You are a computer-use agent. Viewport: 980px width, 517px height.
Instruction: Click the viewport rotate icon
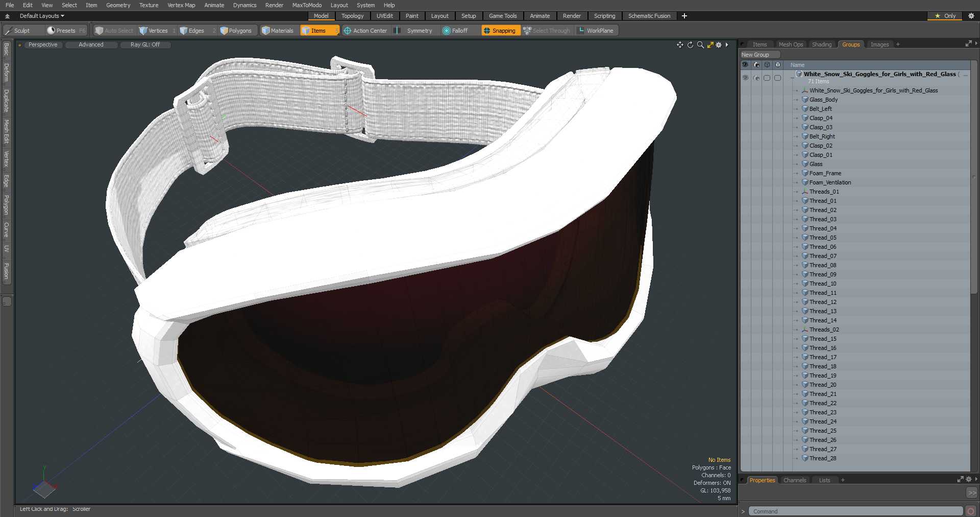tap(690, 45)
